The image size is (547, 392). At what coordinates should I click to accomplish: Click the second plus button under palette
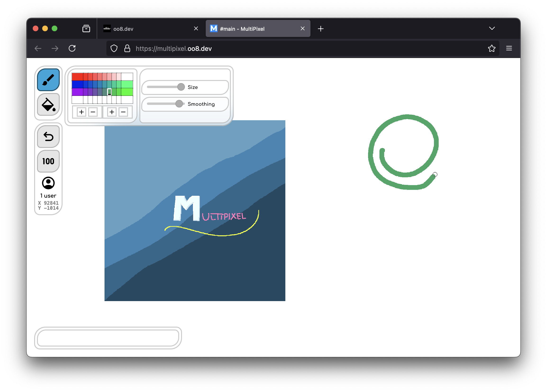click(x=112, y=112)
